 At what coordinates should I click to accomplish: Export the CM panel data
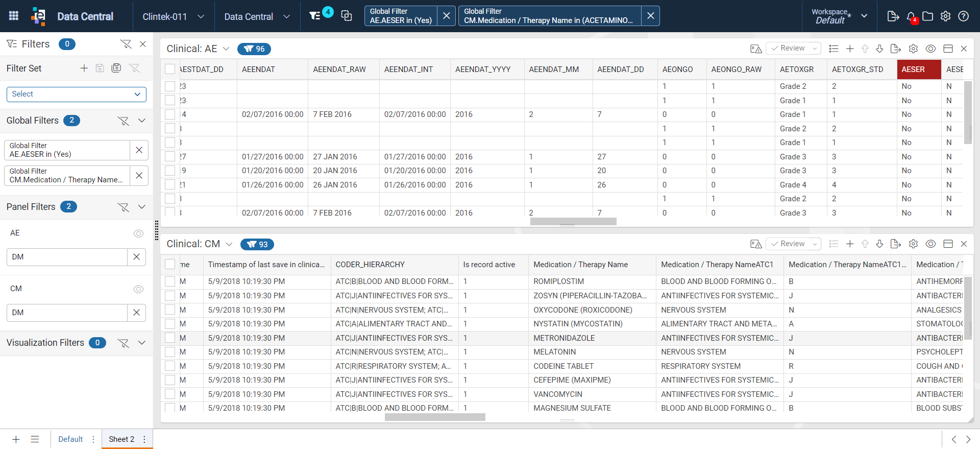(895, 244)
